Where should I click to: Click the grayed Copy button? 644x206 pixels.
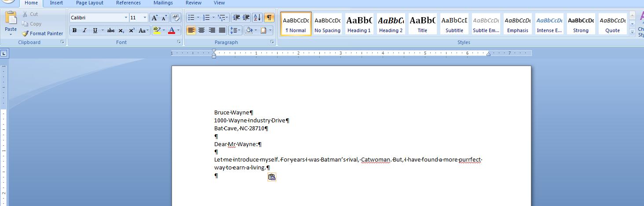(32, 24)
